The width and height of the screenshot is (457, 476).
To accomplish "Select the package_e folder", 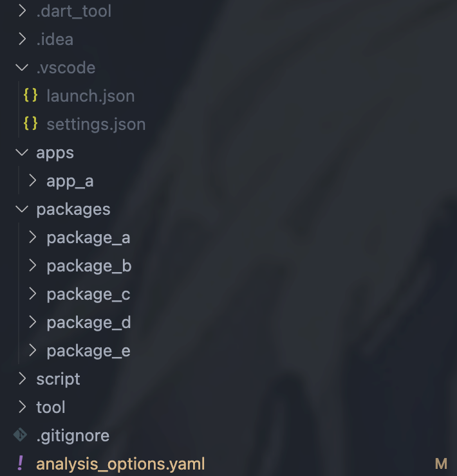I will click(88, 351).
